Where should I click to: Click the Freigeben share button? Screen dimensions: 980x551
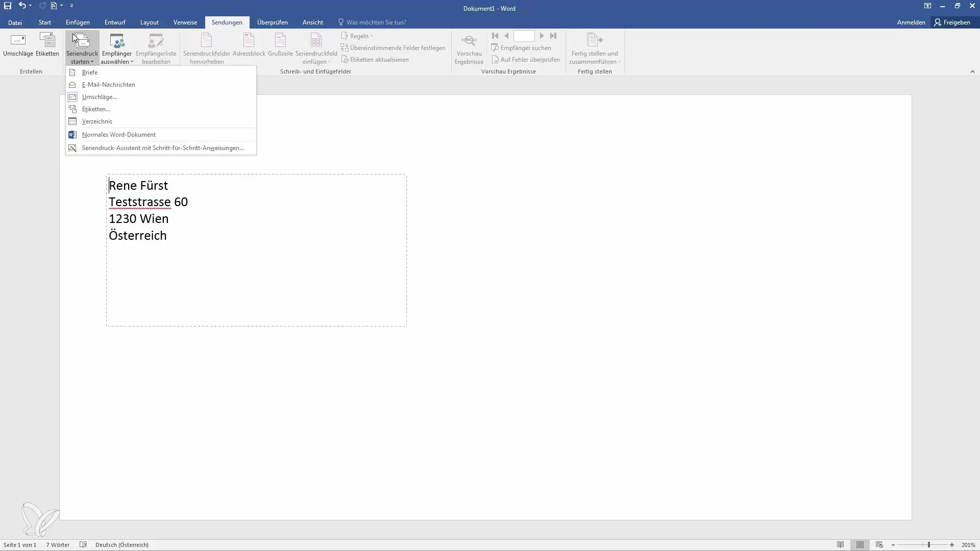click(x=952, y=22)
